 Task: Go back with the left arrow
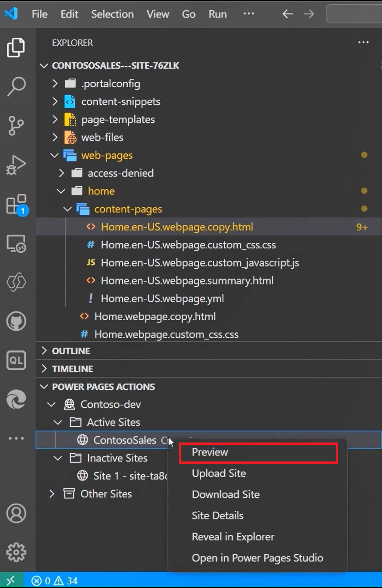point(287,14)
